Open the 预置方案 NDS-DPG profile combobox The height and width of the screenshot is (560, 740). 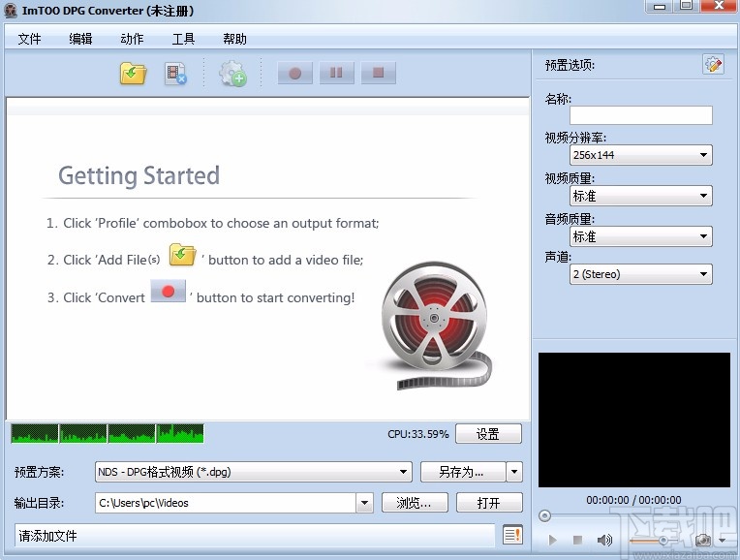tap(254, 472)
